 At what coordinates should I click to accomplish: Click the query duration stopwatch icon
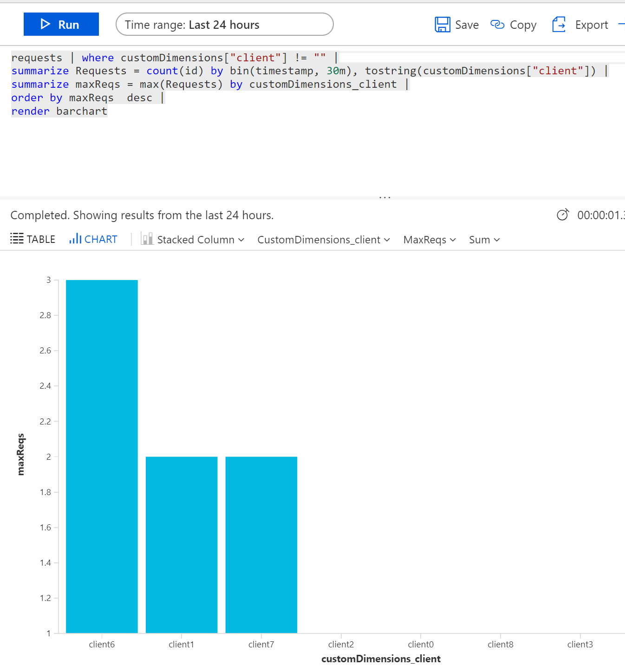point(563,215)
